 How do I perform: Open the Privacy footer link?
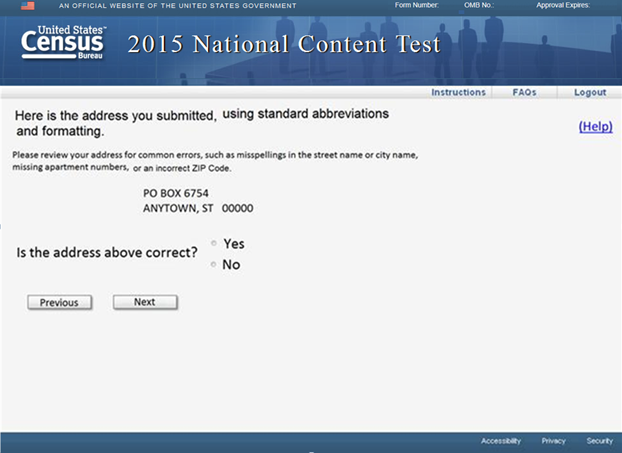[553, 441]
